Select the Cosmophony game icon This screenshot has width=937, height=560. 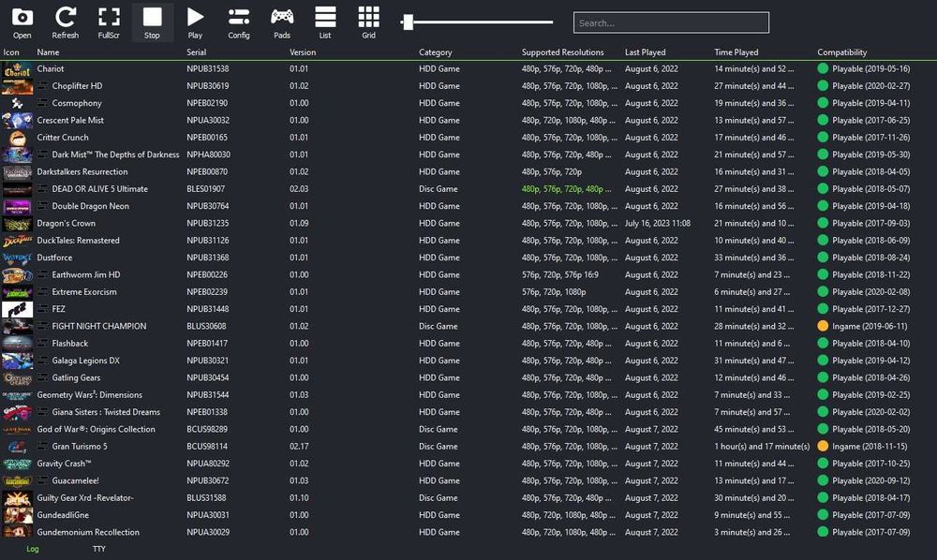pos(17,103)
